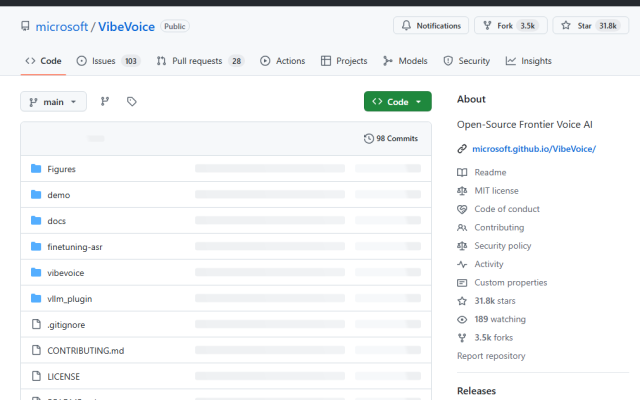Open the MIT license link
Viewport: 640px width, 400px height.
click(x=496, y=190)
